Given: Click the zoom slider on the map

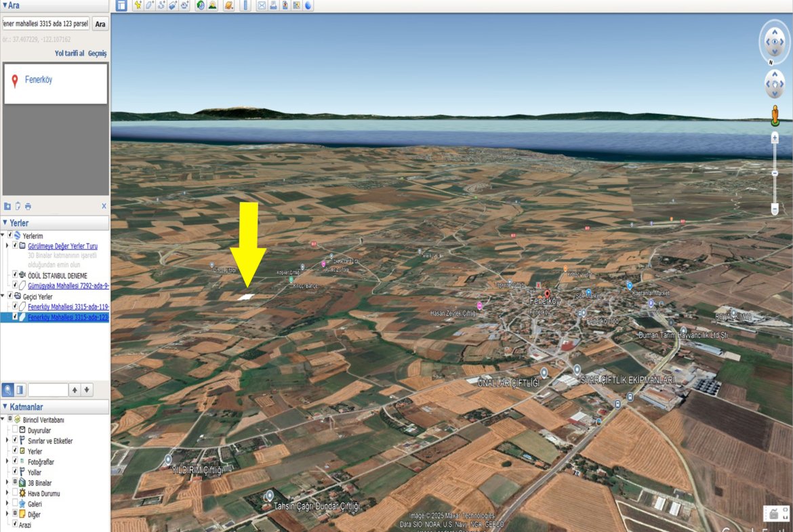Looking at the screenshot, I should [x=774, y=173].
